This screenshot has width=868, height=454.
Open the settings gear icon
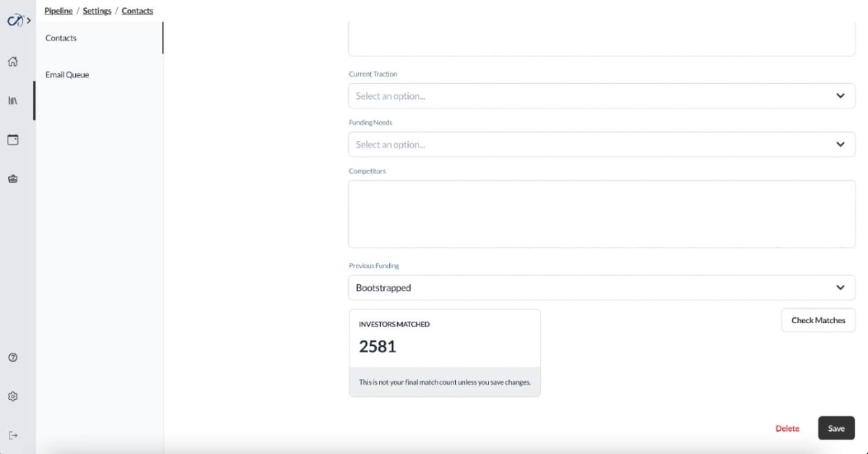click(x=12, y=396)
